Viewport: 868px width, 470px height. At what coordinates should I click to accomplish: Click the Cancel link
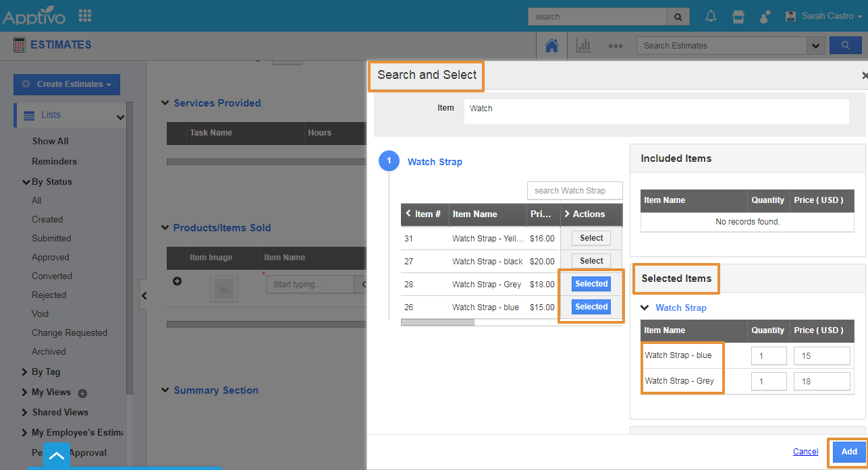click(805, 452)
